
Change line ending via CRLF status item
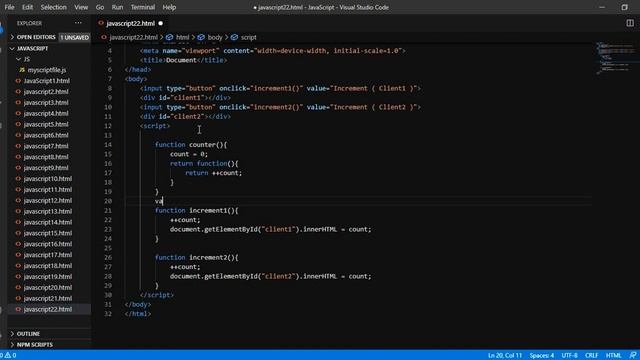[x=591, y=356]
